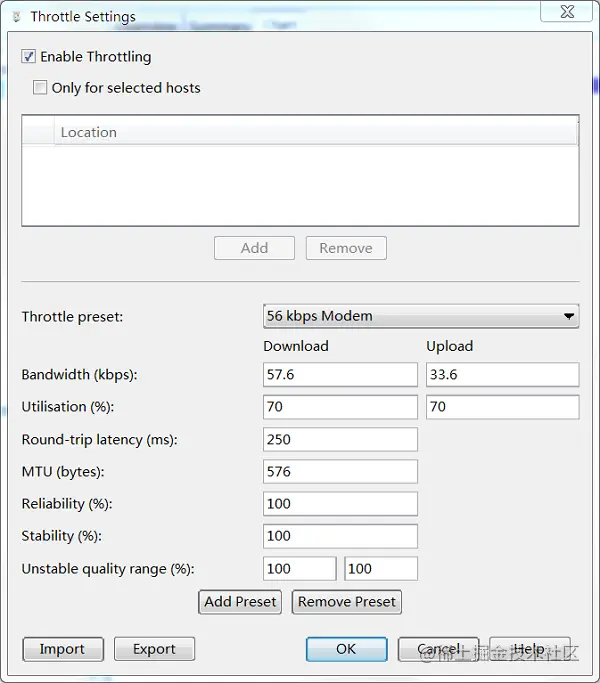Click the Throttle Settings title bar icon
Image resolution: width=600 pixels, height=683 pixels.
(15, 17)
